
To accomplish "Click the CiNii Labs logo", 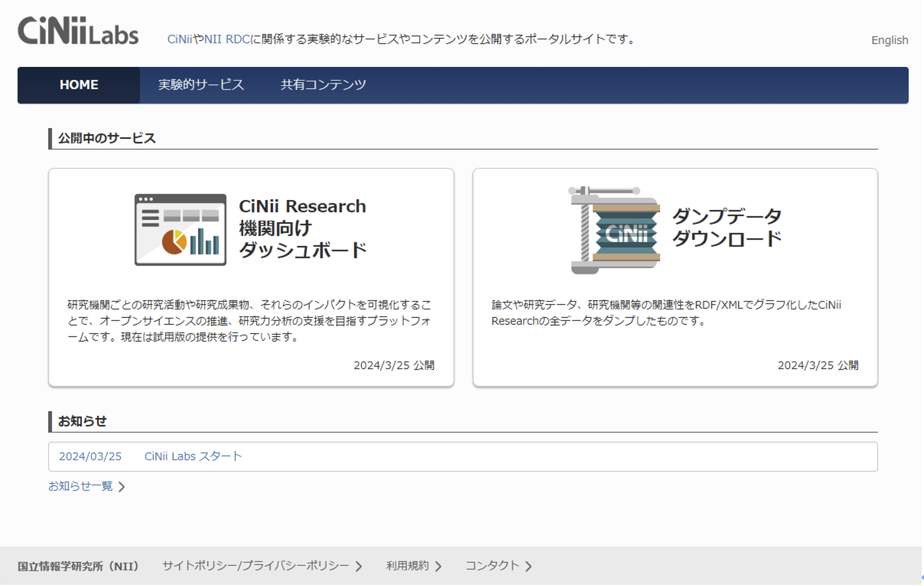I will 78,31.
